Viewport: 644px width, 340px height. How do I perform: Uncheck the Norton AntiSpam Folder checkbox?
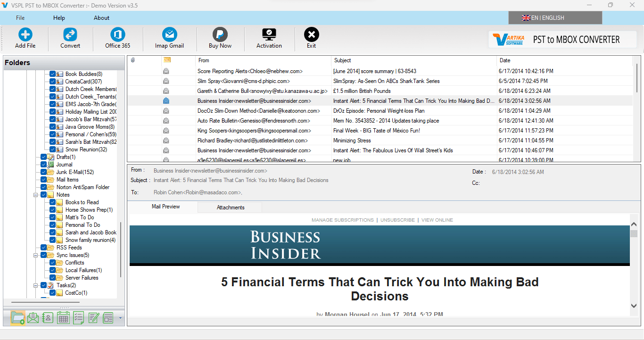(44, 187)
